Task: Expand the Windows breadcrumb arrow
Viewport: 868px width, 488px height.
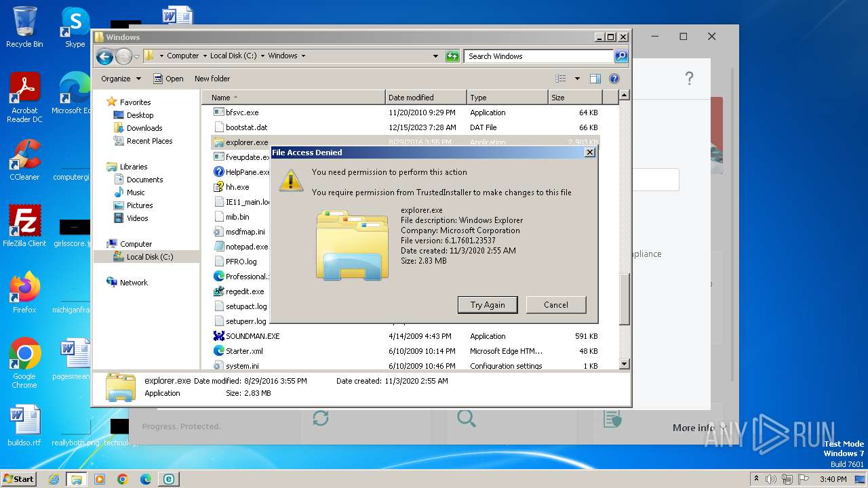Action: (x=303, y=56)
